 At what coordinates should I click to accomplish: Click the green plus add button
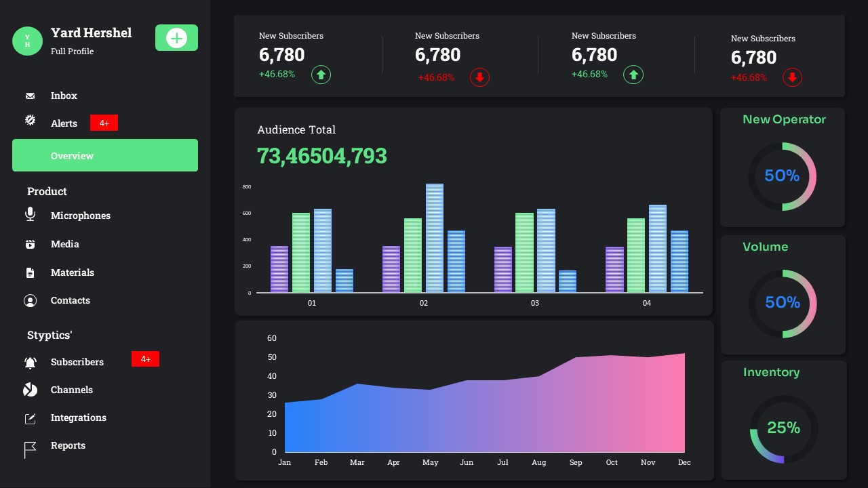pyautogui.click(x=176, y=38)
